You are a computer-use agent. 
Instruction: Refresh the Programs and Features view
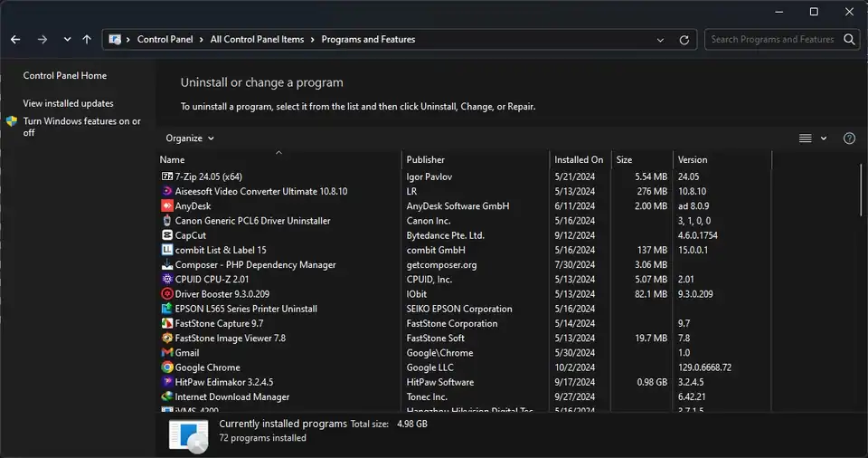coord(684,40)
